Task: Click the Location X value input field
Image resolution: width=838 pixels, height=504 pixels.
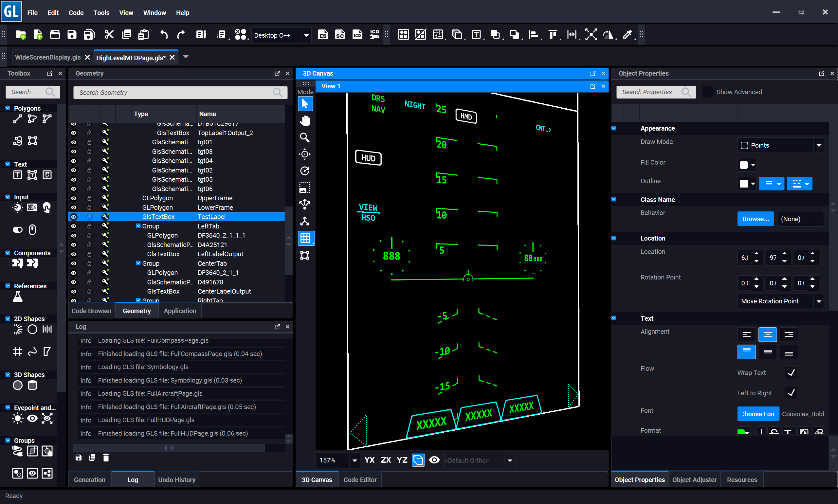Action: click(745, 257)
